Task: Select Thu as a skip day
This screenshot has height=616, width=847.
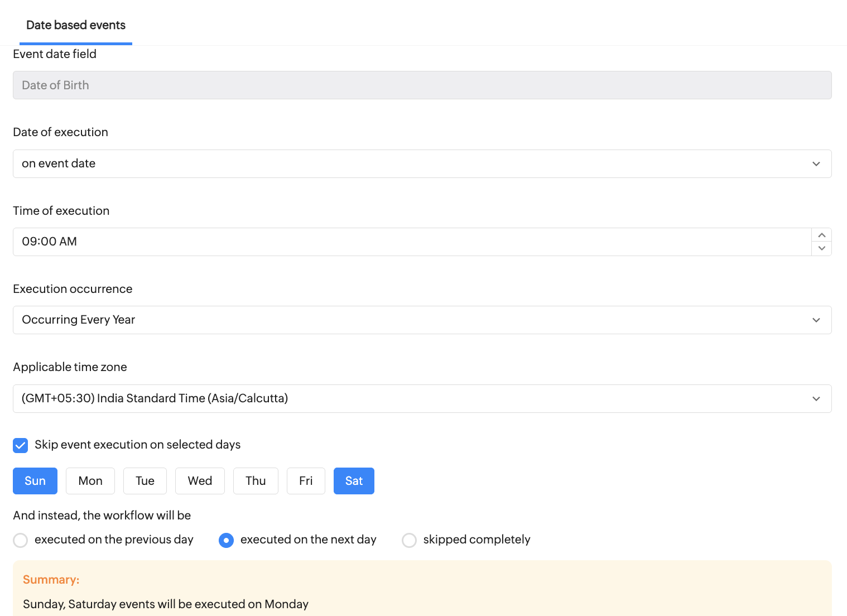Action: coord(256,481)
